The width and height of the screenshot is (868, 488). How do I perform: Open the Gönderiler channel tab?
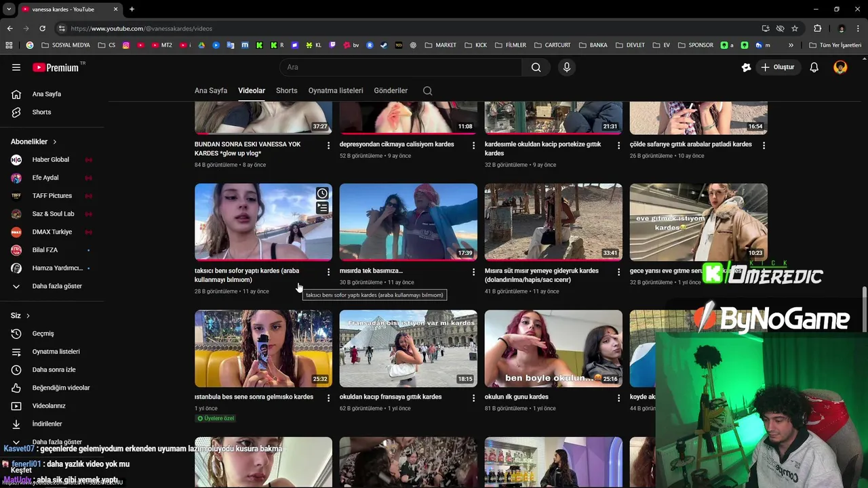pos(391,90)
